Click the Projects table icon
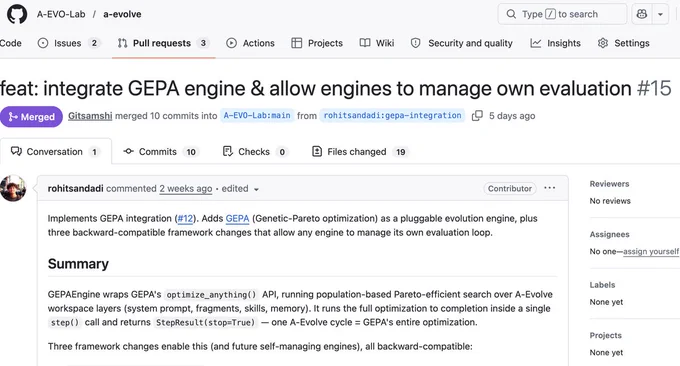 coord(297,43)
